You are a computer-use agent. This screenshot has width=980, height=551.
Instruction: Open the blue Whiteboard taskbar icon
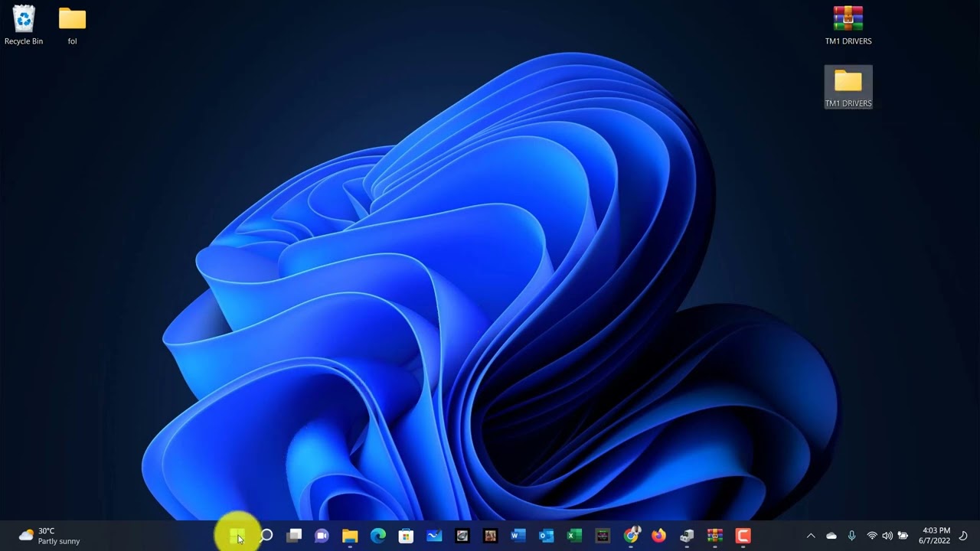(434, 536)
